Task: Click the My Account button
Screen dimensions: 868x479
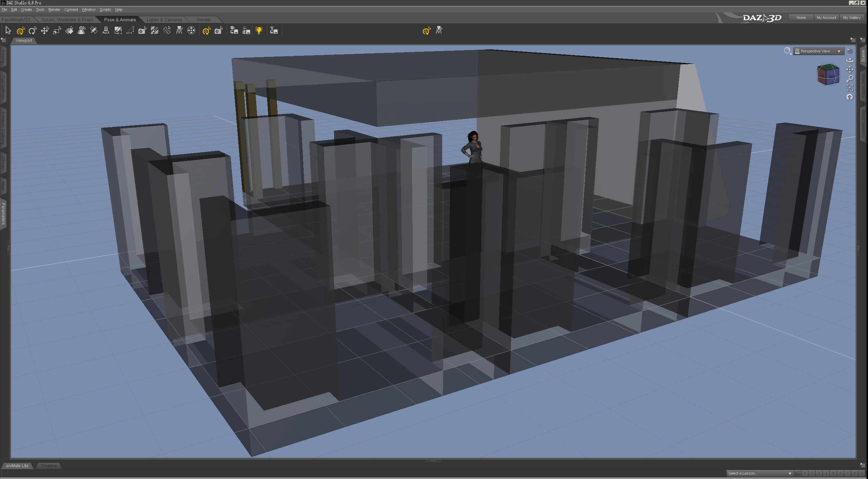Action: tap(826, 18)
